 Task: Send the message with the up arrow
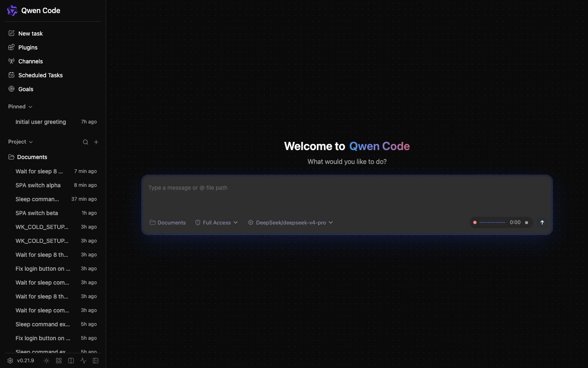542,222
